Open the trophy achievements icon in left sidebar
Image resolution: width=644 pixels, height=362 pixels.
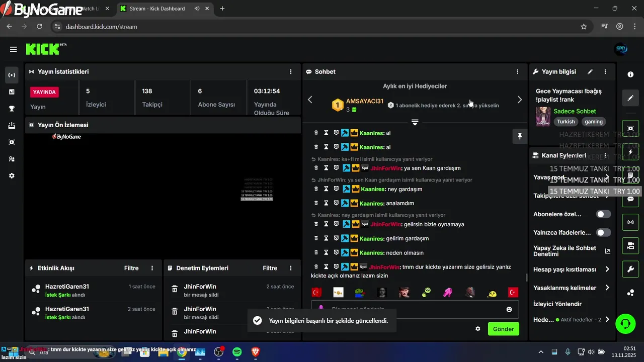(x=12, y=109)
